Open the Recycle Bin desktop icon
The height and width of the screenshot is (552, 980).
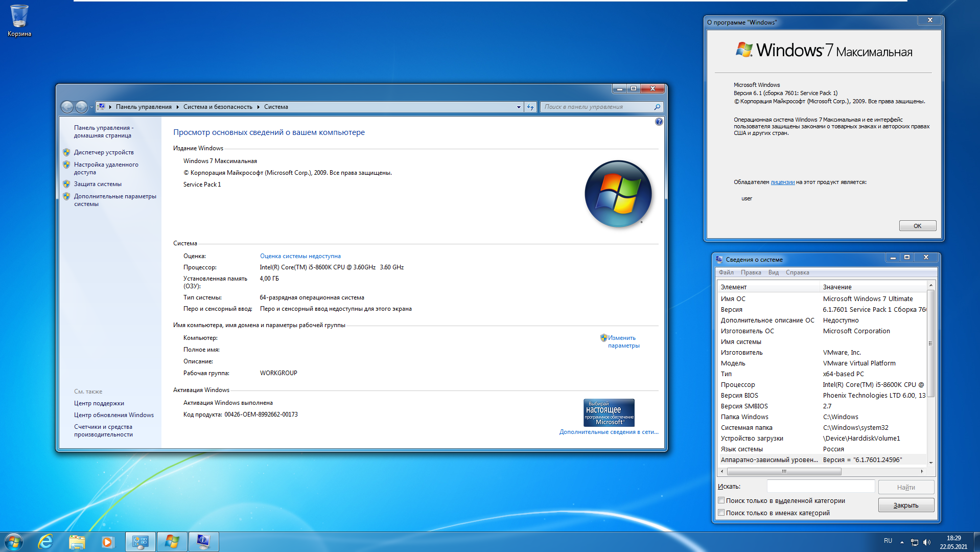(19, 20)
